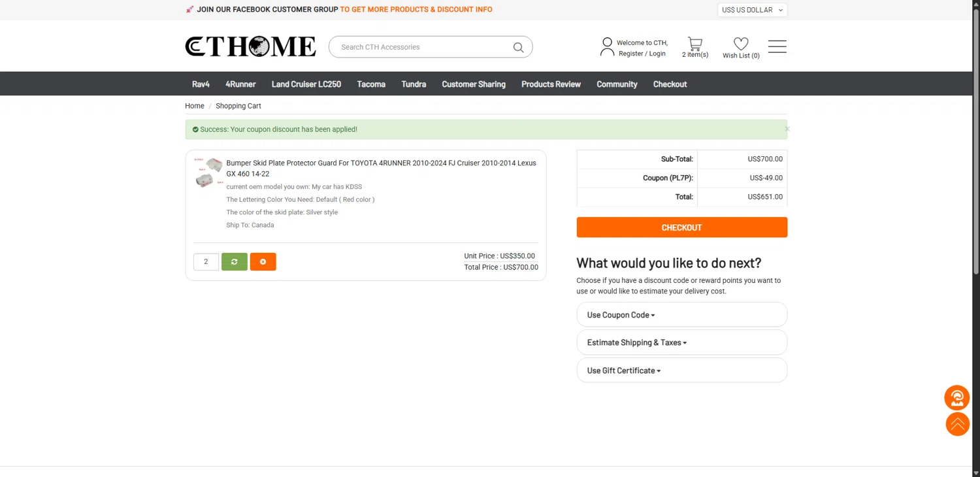Click the US$-49.00 coupon amount
980x477 pixels.
tap(766, 178)
